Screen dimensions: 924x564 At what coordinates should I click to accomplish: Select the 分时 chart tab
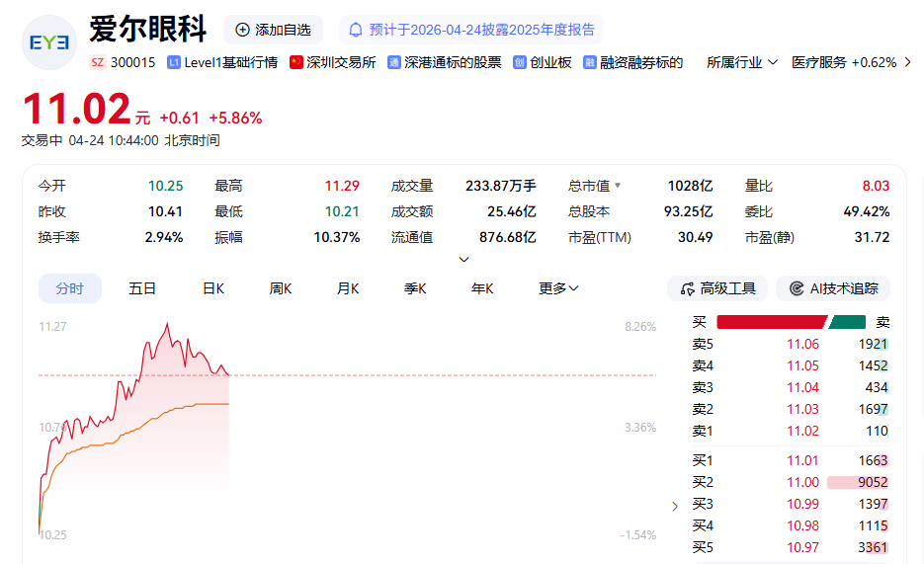(x=70, y=288)
